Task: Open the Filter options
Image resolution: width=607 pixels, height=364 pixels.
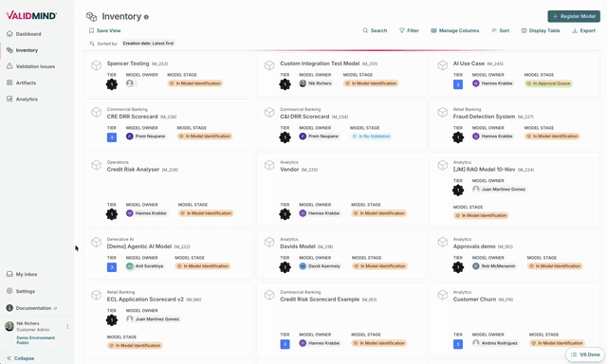Action: (x=409, y=30)
